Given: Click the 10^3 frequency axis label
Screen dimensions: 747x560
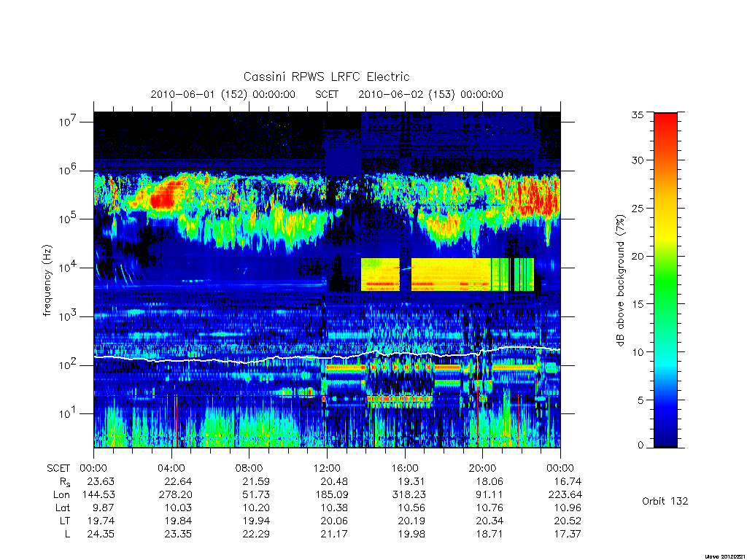Looking at the screenshot, I should click(x=68, y=316).
